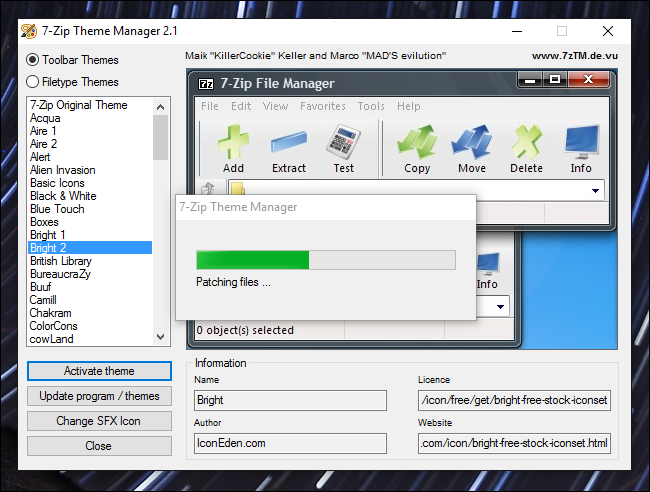This screenshot has width=650, height=492.
Task: Open Edit menu in preview
Action: pos(241,107)
